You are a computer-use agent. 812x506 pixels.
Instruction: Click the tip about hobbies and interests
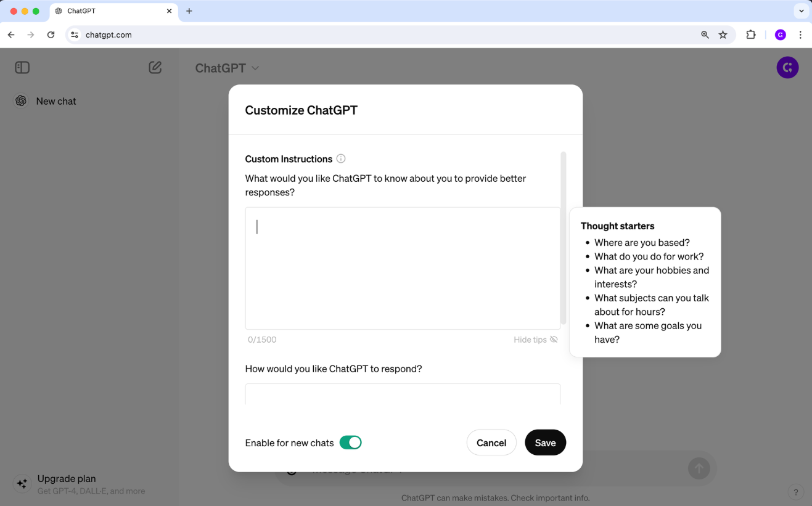click(x=652, y=277)
